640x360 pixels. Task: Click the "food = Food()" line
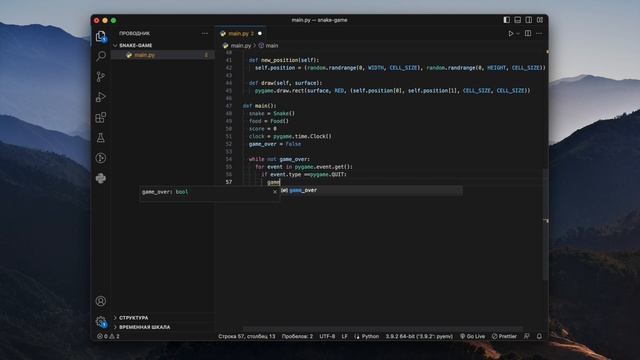269,121
